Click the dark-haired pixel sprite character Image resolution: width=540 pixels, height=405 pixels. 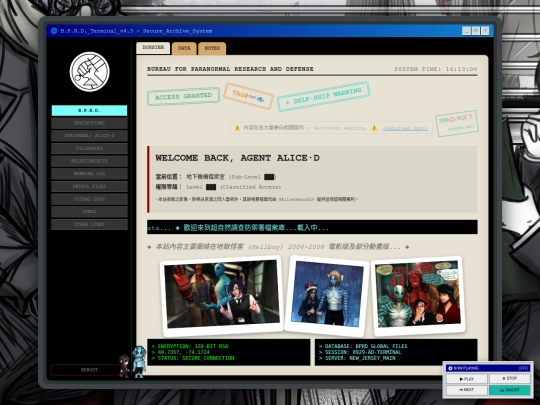(124, 366)
